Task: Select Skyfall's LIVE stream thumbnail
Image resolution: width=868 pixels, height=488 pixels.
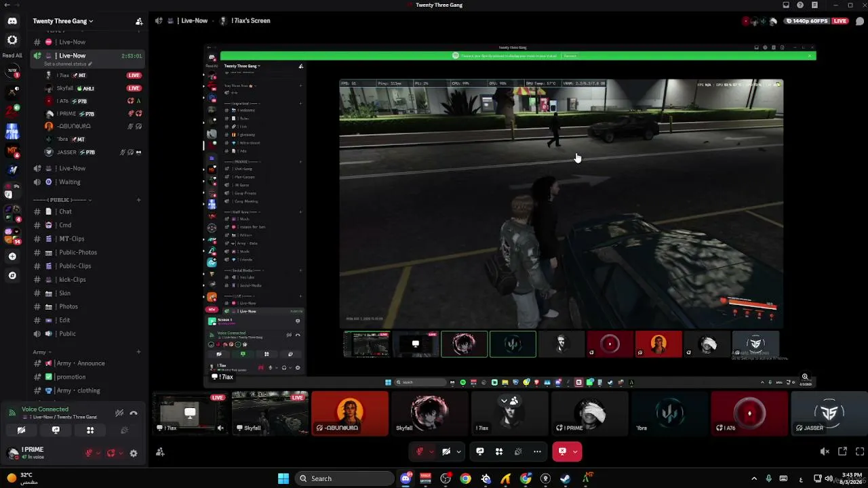Action: [270, 413]
